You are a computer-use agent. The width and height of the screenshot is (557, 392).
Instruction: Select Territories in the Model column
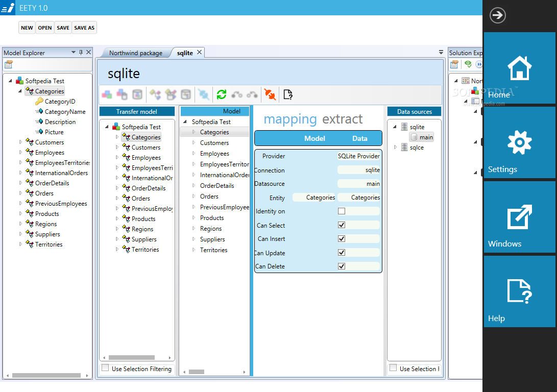(213, 250)
